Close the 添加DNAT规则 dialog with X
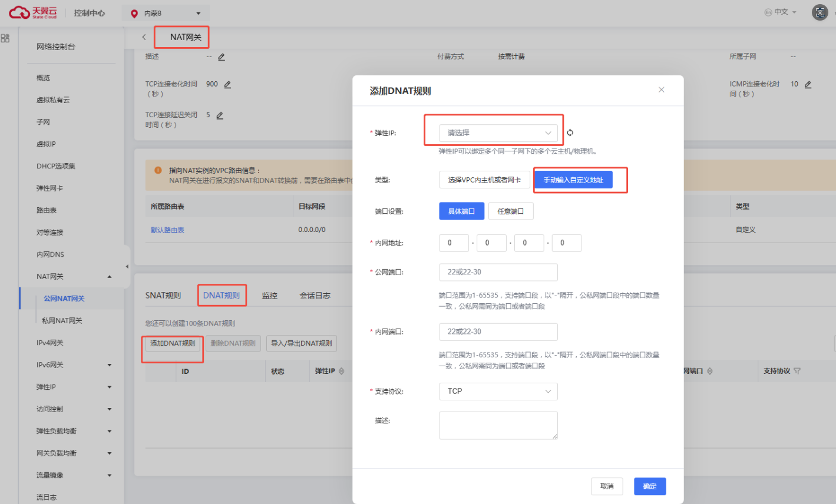836x504 pixels. click(661, 90)
